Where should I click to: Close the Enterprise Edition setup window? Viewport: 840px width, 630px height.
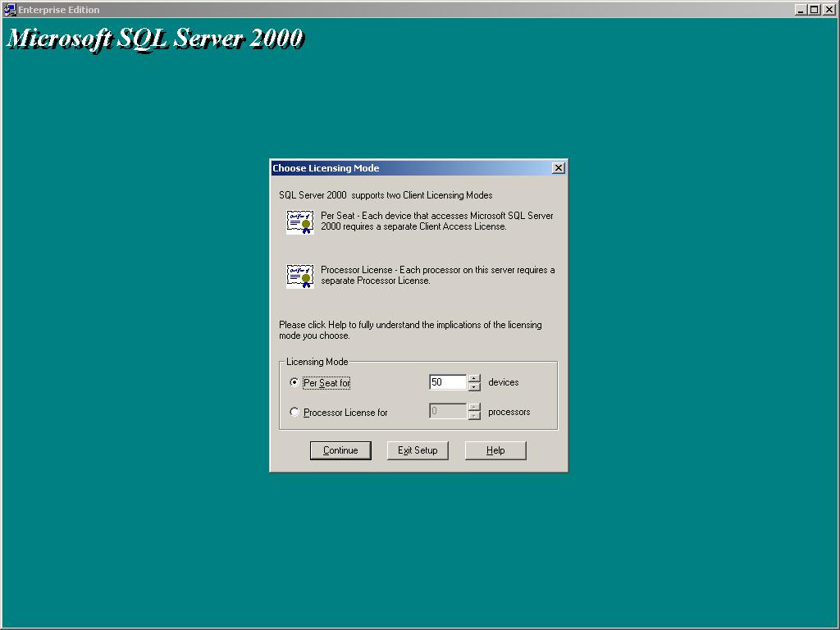point(829,10)
